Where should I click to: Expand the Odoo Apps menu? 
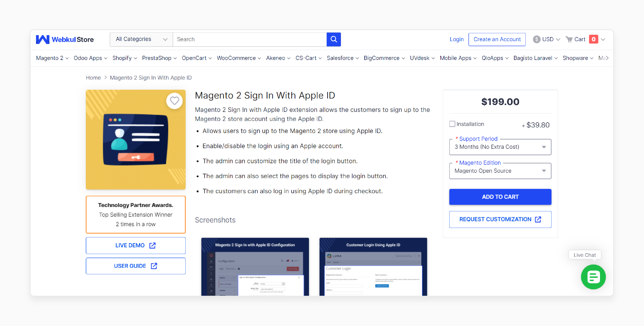(x=91, y=58)
